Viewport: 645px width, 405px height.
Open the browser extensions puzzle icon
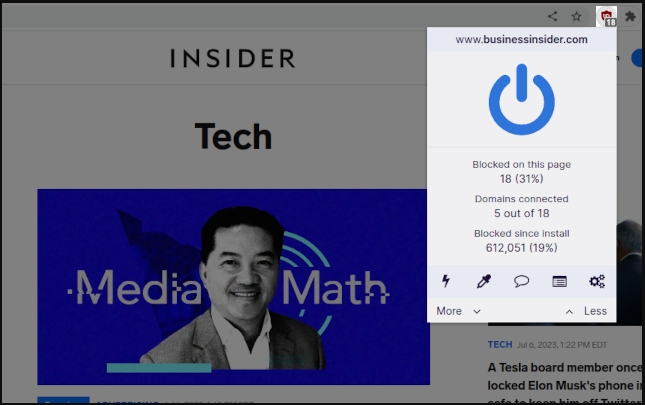[x=630, y=16]
